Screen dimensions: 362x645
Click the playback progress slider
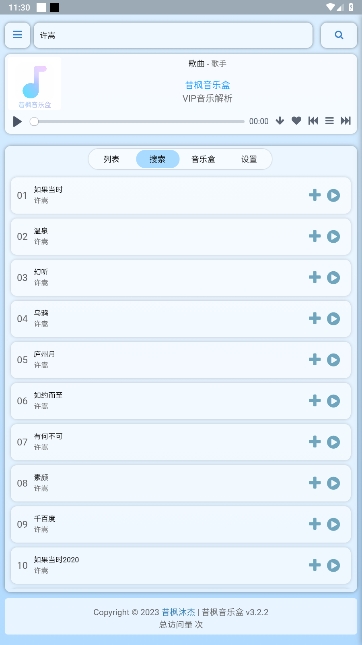click(137, 121)
